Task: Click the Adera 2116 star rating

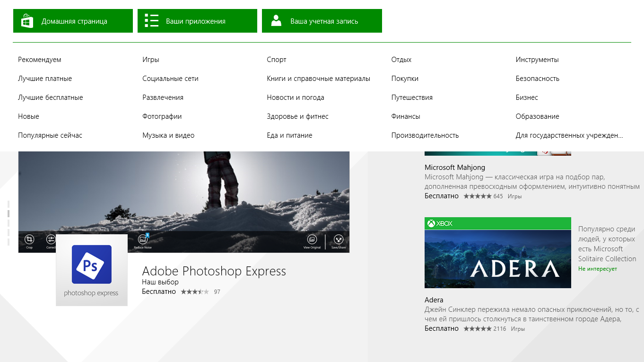Action: pyautogui.click(x=478, y=328)
